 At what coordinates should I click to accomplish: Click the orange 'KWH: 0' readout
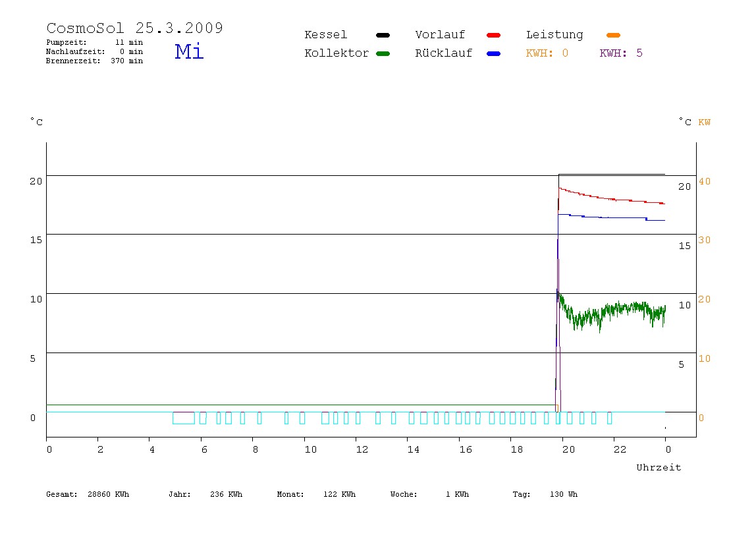tap(547, 53)
